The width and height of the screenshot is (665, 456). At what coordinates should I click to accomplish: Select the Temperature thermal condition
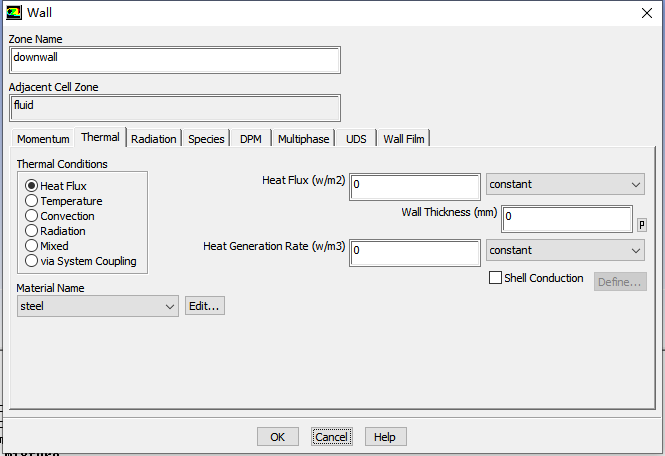(x=32, y=201)
